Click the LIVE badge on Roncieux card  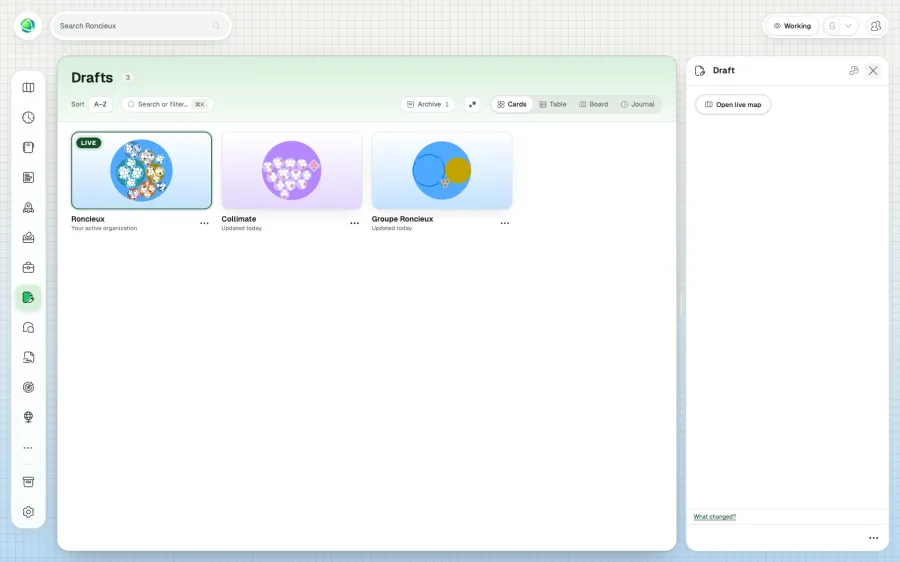[89, 143]
